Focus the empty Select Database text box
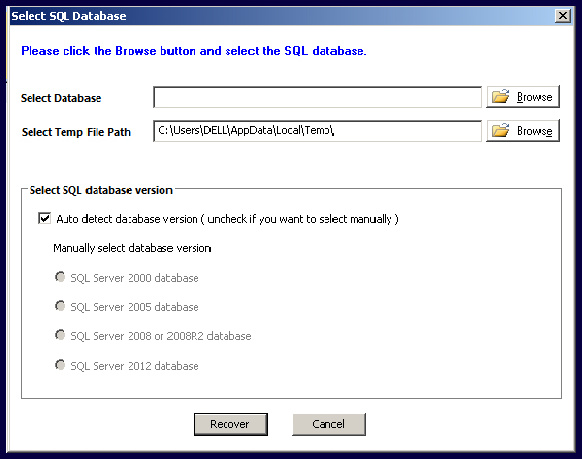The width and height of the screenshot is (582, 459). pos(317,97)
